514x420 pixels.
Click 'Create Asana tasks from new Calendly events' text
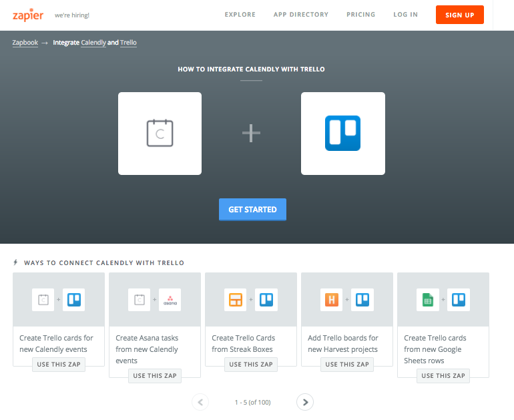147,349
